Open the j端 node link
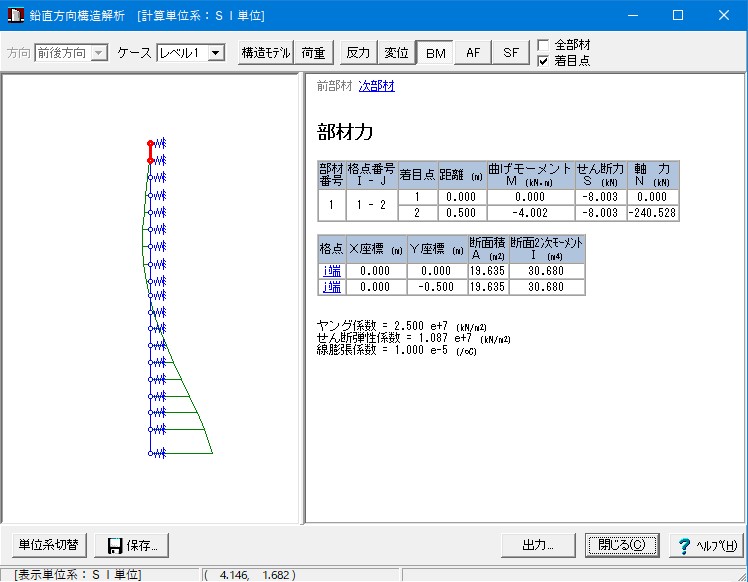The width and height of the screenshot is (748, 582). pos(332,287)
